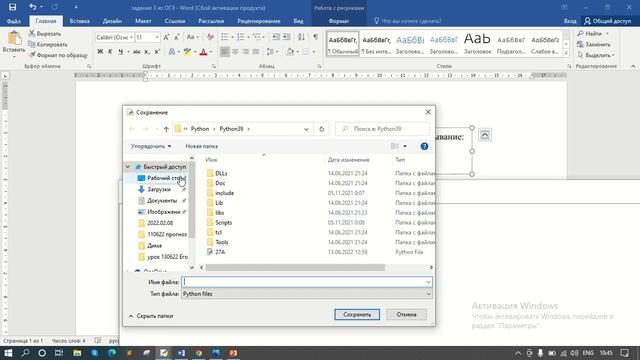Click shading paint bucket icon
This screenshot has width=640, height=360.
tap(290, 51)
